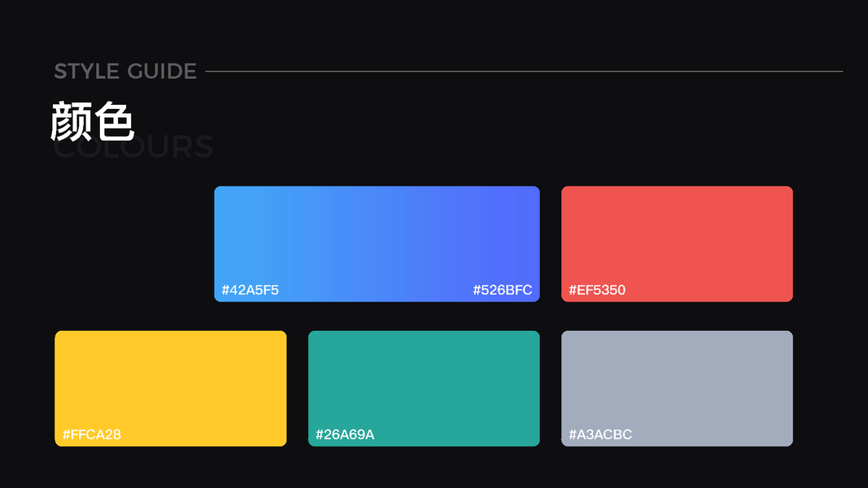Click the horizontal divider line beside STYLE GUIDE
Image resolution: width=868 pixels, height=488 pixels.
pyautogui.click(x=524, y=72)
